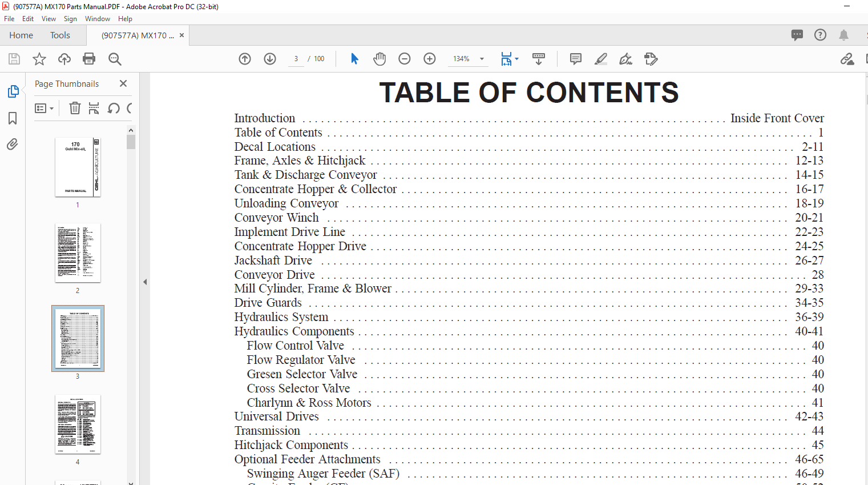Open the File menu
This screenshot has width=868, height=485.
pyautogui.click(x=9, y=19)
